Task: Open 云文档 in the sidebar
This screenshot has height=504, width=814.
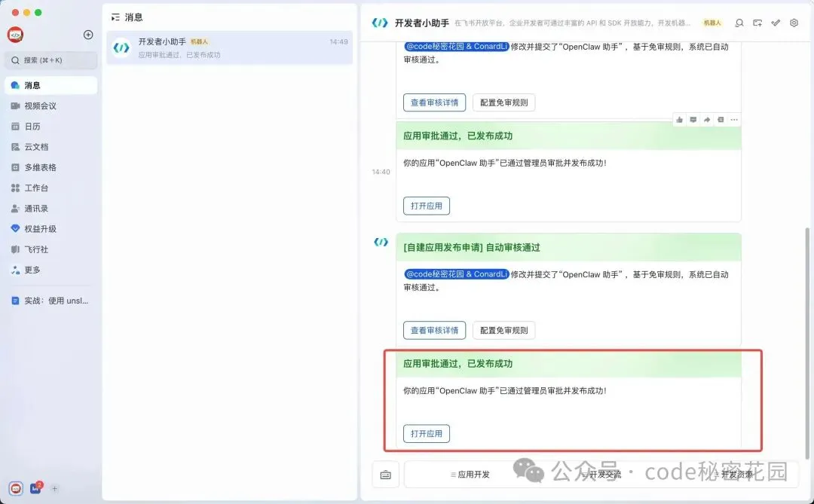Action: click(x=51, y=147)
